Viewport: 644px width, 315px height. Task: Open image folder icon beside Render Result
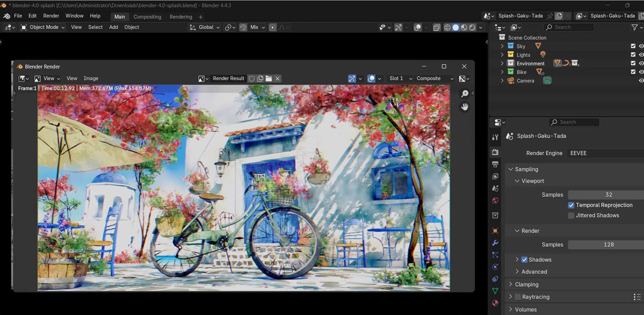269,79
